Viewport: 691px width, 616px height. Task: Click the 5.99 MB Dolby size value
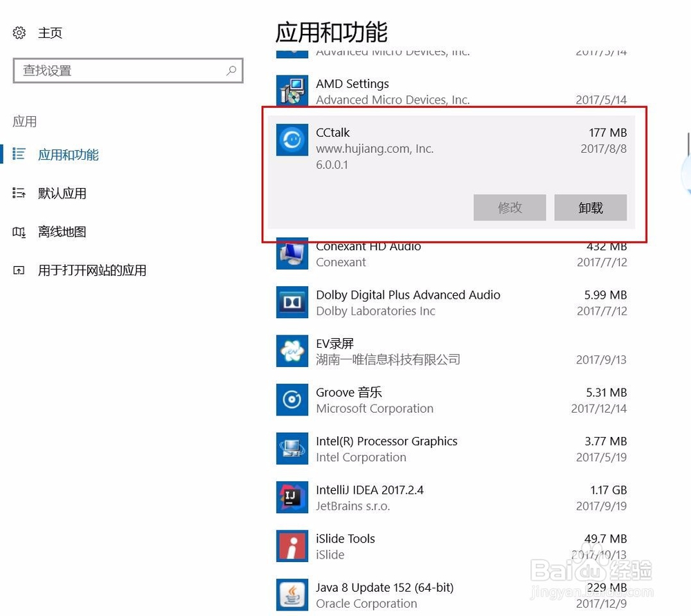605,295
